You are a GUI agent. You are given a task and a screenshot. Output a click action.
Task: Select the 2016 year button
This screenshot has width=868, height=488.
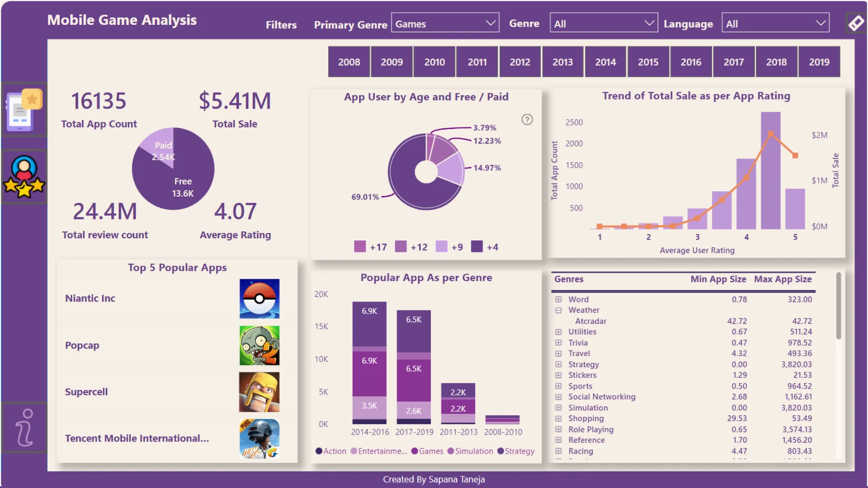coord(691,62)
